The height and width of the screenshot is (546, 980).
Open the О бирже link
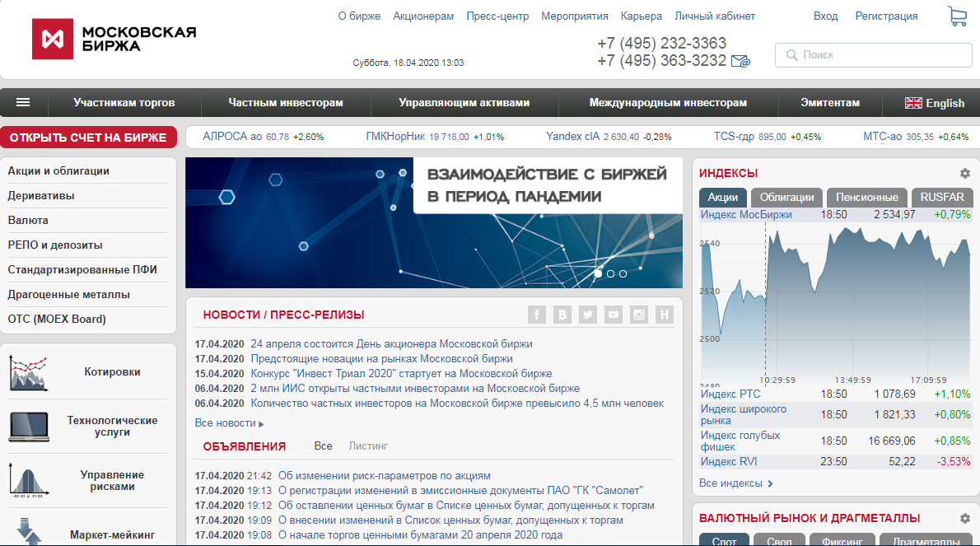(359, 16)
